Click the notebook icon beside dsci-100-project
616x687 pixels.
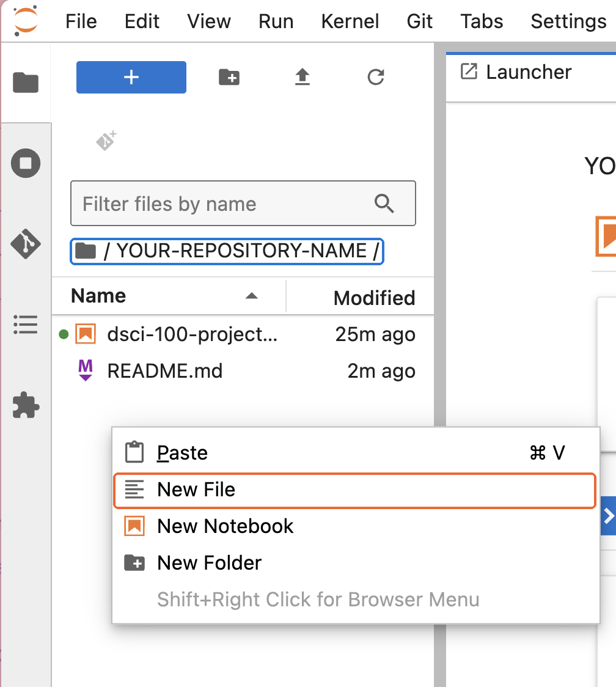[86, 334]
